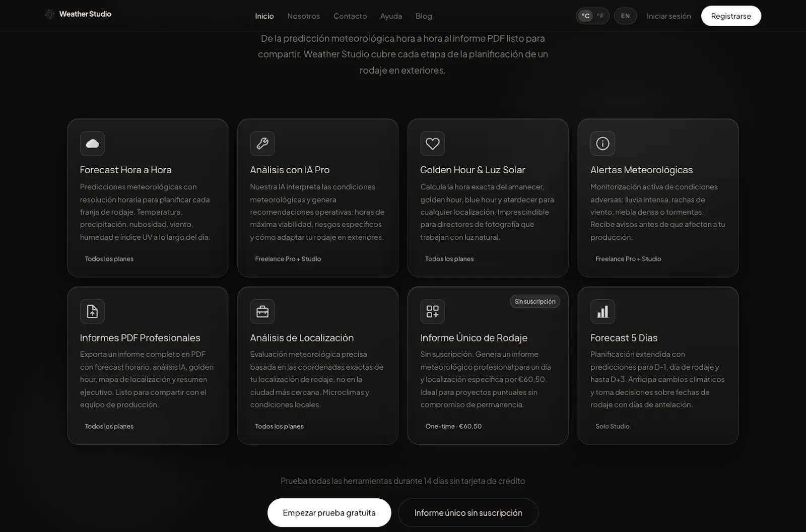Click the wrench icon on Análisis con IA Pro
806x532 pixels.
tap(262, 144)
